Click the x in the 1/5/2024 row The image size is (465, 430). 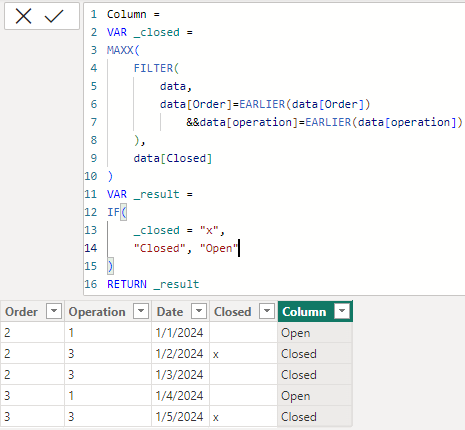(x=216, y=418)
